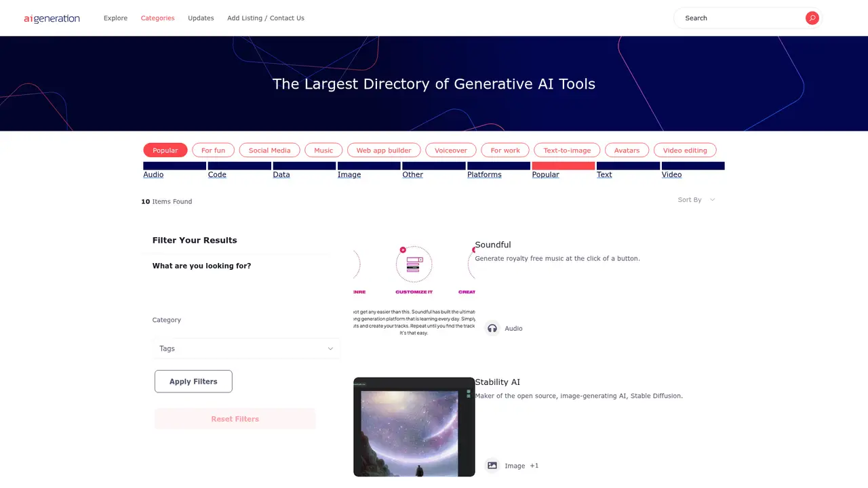Open the Data category link

(281, 175)
